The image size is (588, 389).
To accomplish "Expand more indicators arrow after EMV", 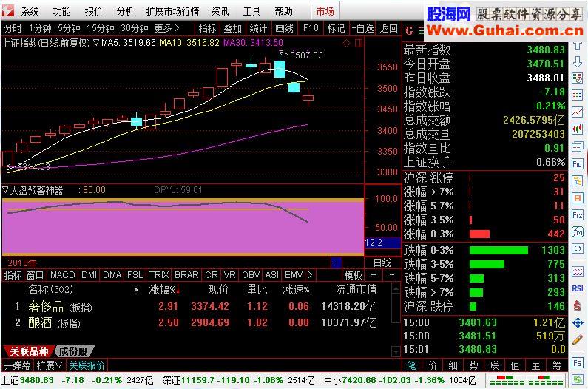I will pos(310,275).
